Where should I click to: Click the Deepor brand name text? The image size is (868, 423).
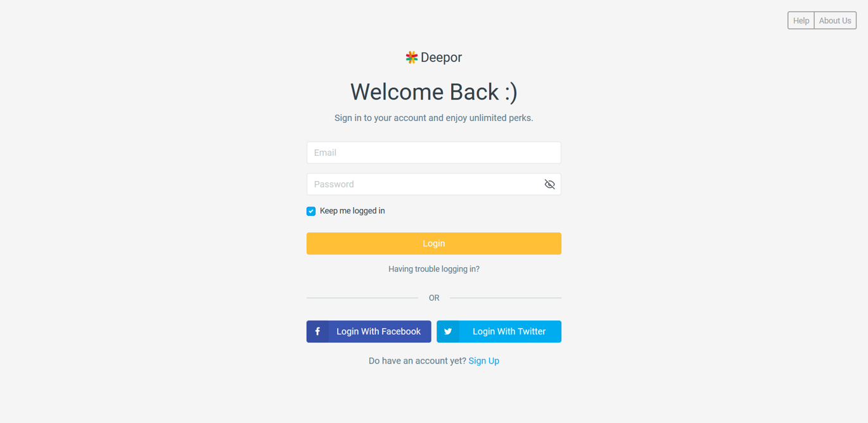tap(442, 58)
